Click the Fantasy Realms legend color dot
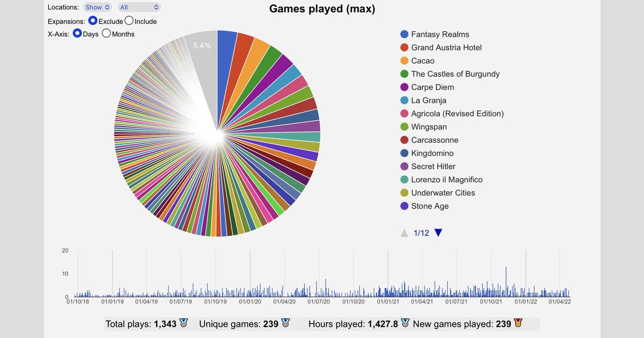Viewport: 644px width, 338px height. (x=405, y=34)
